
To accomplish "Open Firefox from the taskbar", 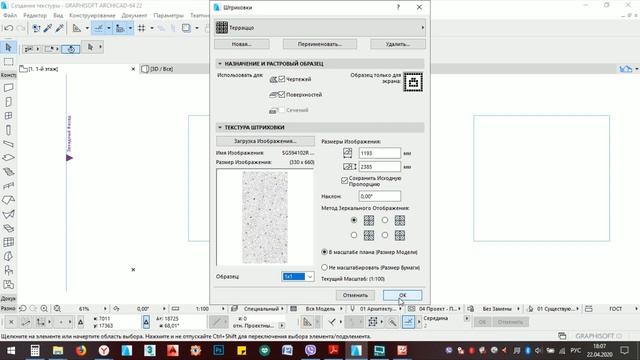I will [x=81, y=351].
